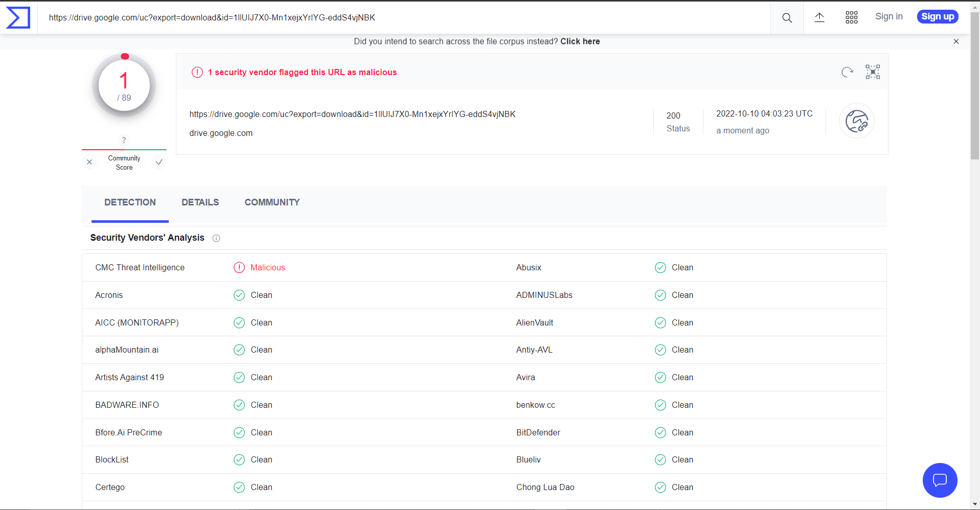The width and height of the screenshot is (980, 510).
Task: Click the Clean checkmark icon for AlienVault
Action: tap(660, 323)
